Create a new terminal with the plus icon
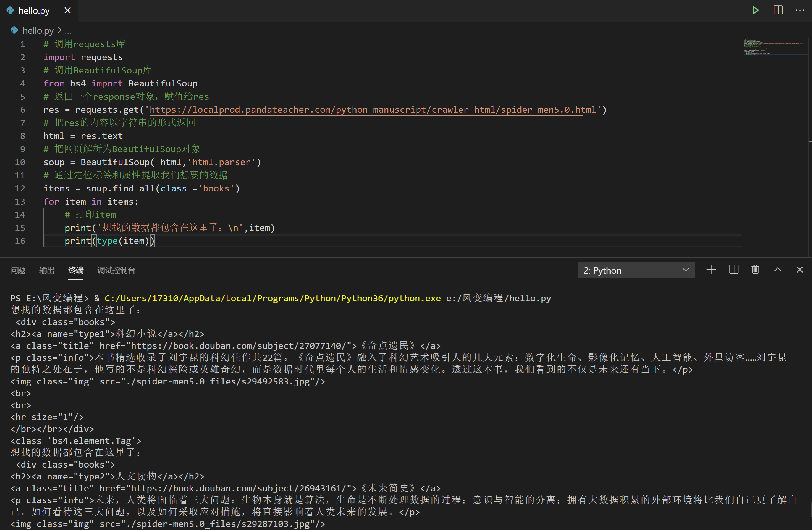Viewport: 812px width, 530px height. 711,270
